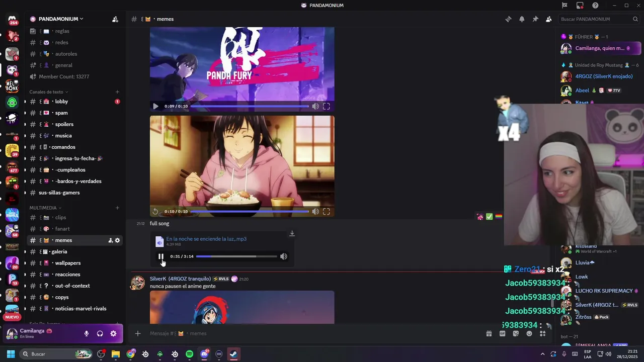
Task: Open Spotify from the taskbar
Action: click(x=189, y=354)
